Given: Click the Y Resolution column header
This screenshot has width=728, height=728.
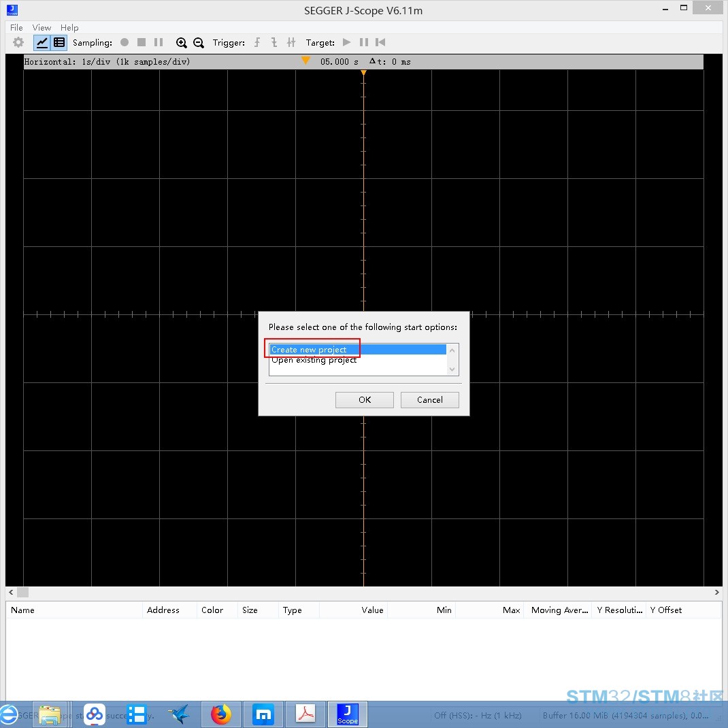Looking at the screenshot, I should (619, 610).
